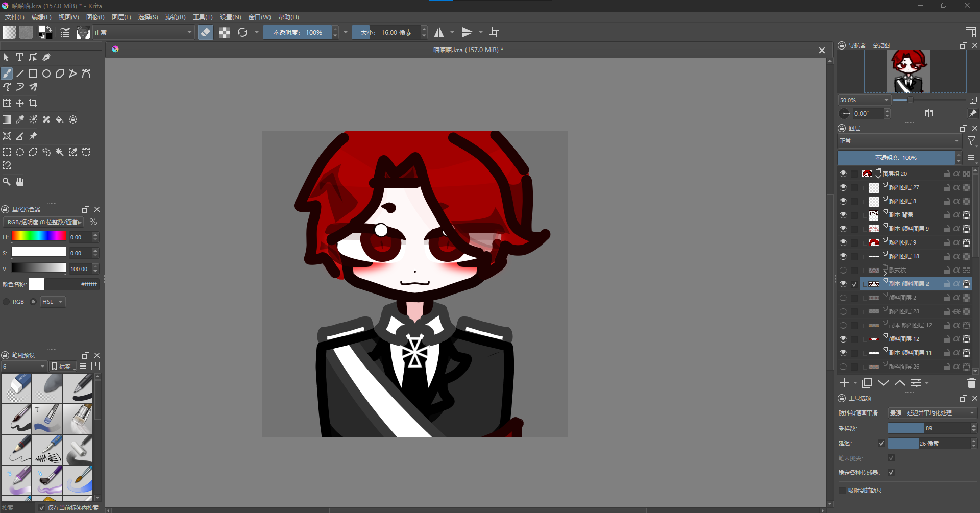Hide layer 颜料图层 12
The height and width of the screenshot is (513, 980).
[x=843, y=339]
